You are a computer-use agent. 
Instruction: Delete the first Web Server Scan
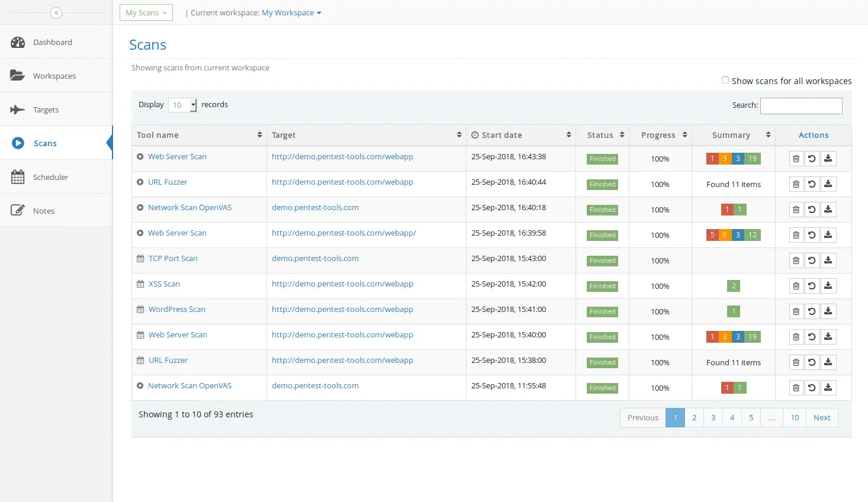tap(796, 158)
